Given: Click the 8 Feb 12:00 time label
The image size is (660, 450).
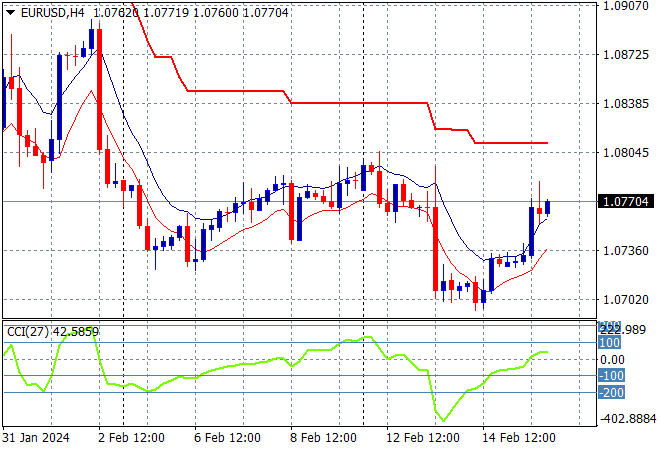Looking at the screenshot, I should 323,438.
